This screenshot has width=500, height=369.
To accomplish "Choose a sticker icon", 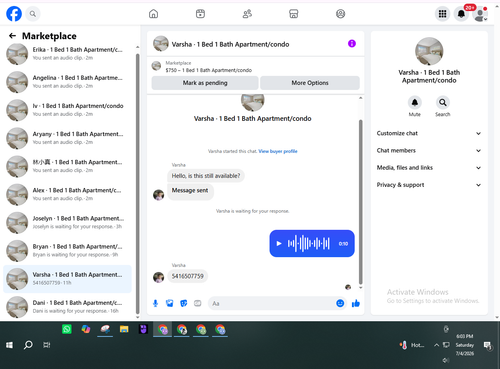I will [x=184, y=303].
